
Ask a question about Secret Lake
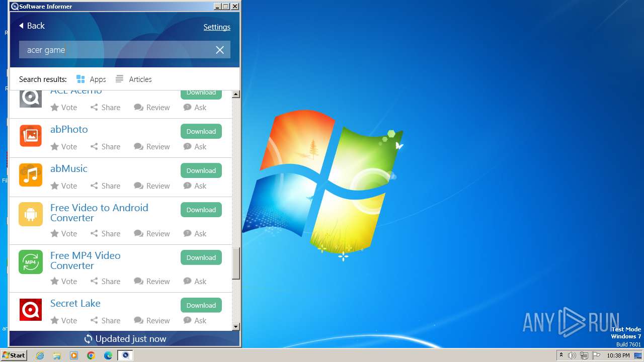click(195, 321)
